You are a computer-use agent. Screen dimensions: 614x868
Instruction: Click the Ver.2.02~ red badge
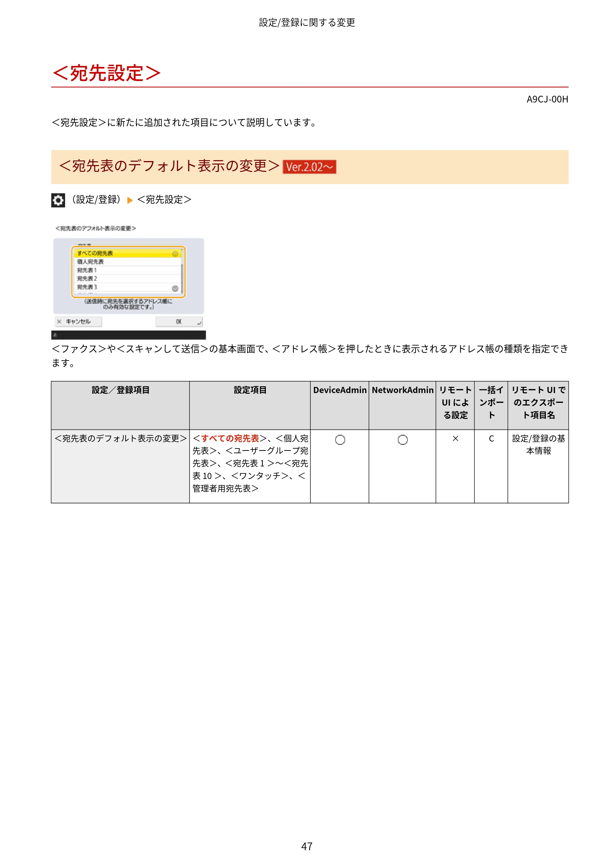coord(309,167)
